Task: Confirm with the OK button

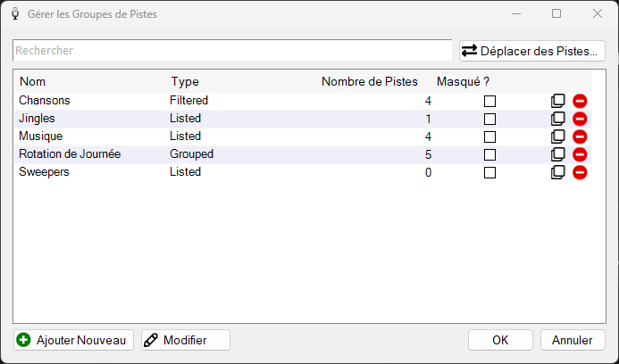Action: pyautogui.click(x=500, y=340)
